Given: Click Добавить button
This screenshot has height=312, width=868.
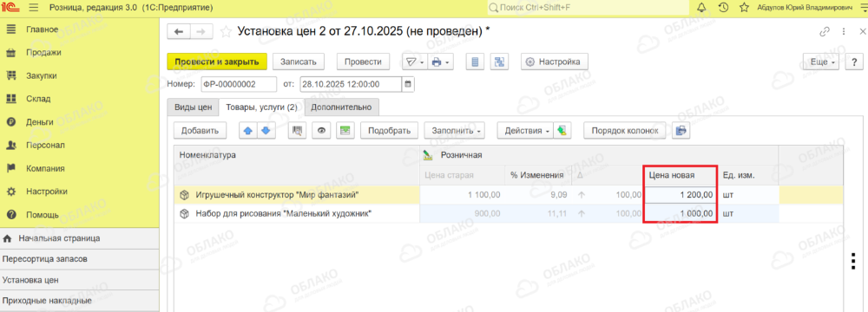Looking at the screenshot, I should pyautogui.click(x=201, y=131).
